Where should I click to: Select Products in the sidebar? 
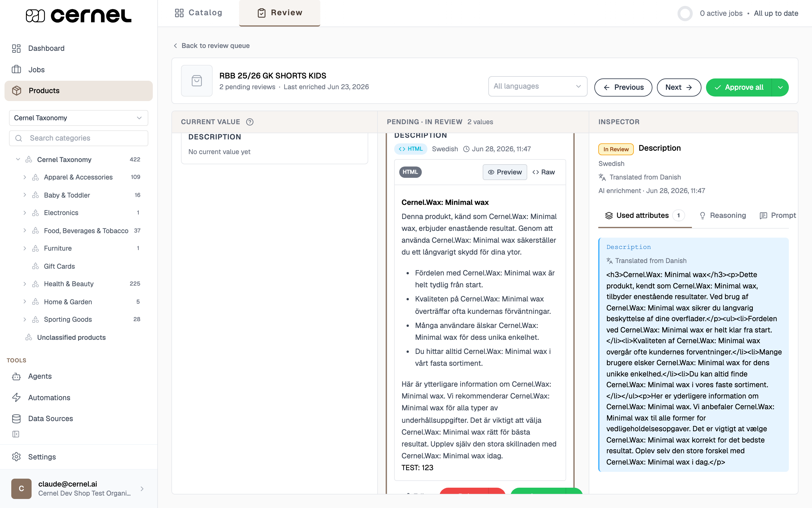tap(78, 90)
